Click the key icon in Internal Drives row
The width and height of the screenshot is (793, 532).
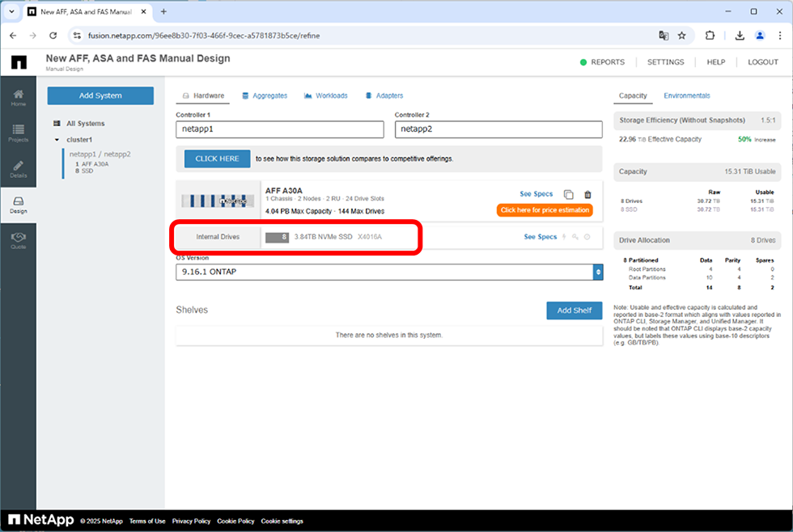pos(575,237)
